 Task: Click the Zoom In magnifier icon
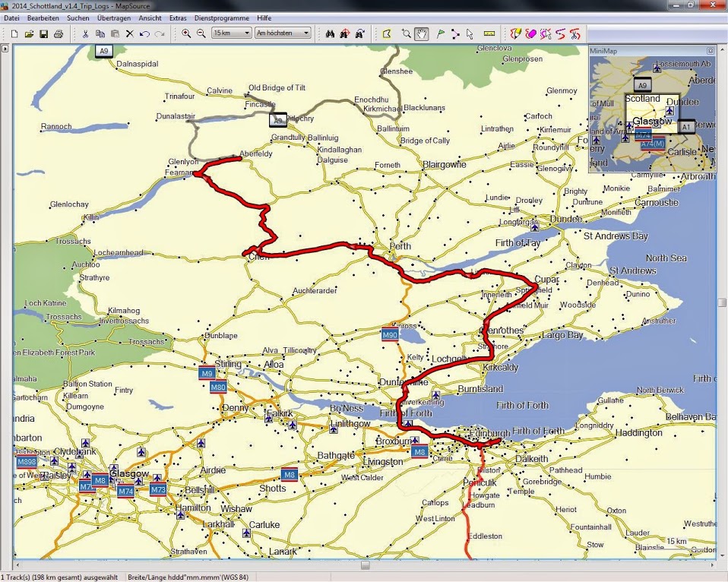pos(186,33)
